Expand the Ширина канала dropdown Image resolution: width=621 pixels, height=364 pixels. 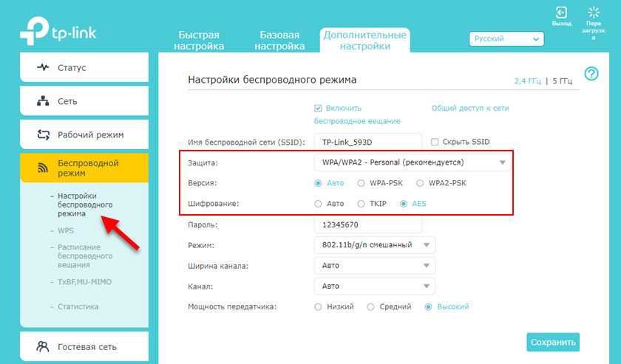point(375,266)
